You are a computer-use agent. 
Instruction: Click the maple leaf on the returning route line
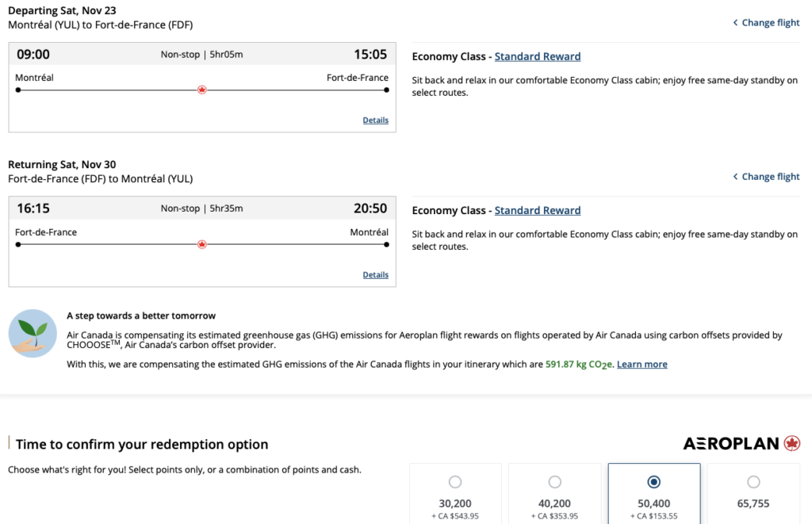click(x=201, y=244)
